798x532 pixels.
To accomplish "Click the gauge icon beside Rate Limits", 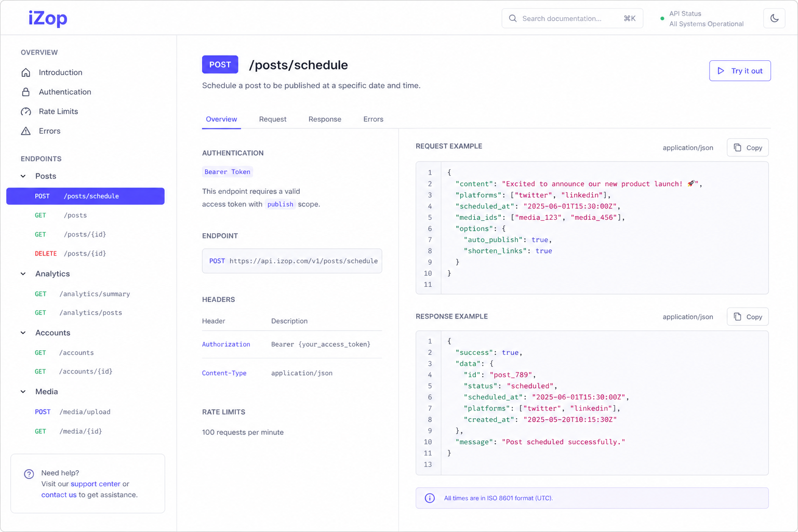I will 26,112.
